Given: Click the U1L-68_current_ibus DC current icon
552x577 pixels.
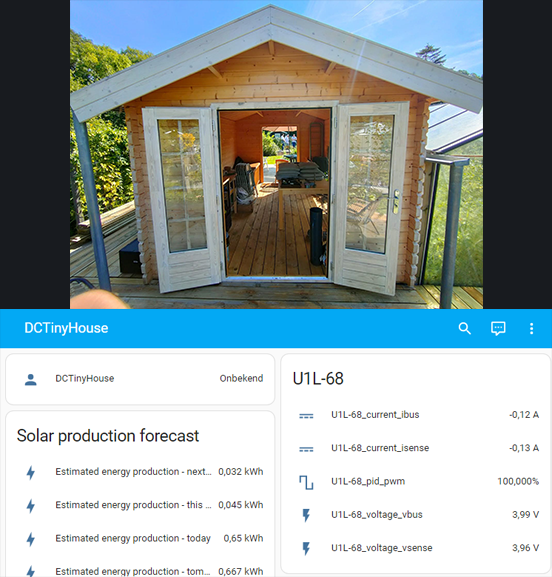Looking at the screenshot, I should click(306, 416).
